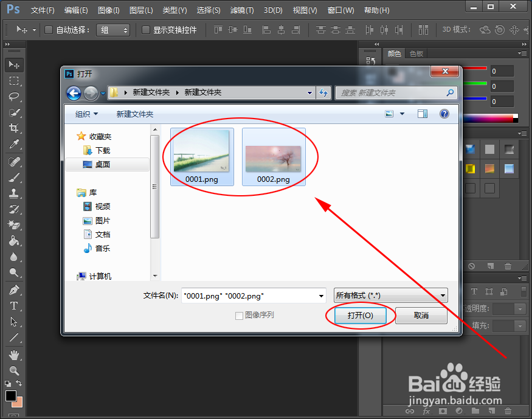Refresh the folder location in dialog
The image size is (532, 419).
[323, 92]
